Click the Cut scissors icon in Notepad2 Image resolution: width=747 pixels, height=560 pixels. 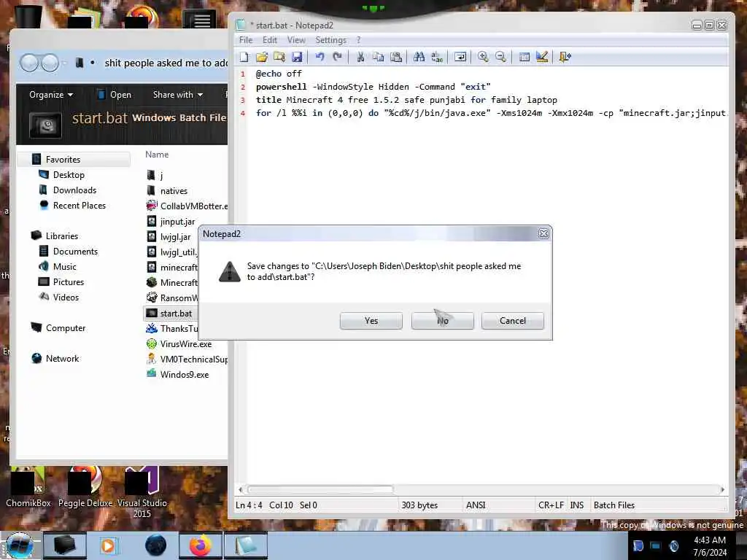360,57
